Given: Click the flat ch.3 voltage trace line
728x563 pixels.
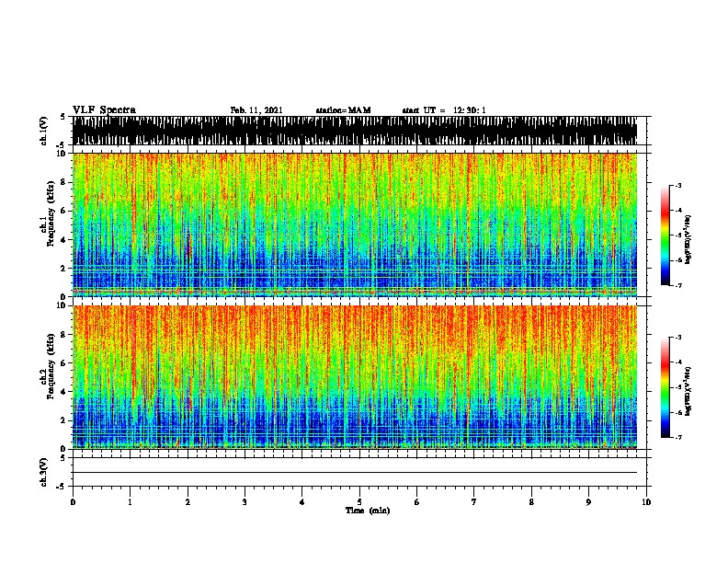Looking at the screenshot, I should click(x=355, y=473).
